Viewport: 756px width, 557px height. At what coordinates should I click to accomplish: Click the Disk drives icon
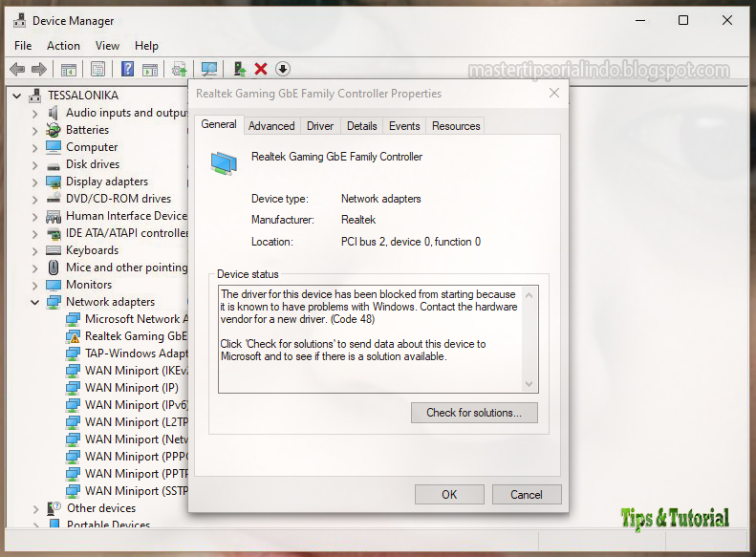click(54, 165)
